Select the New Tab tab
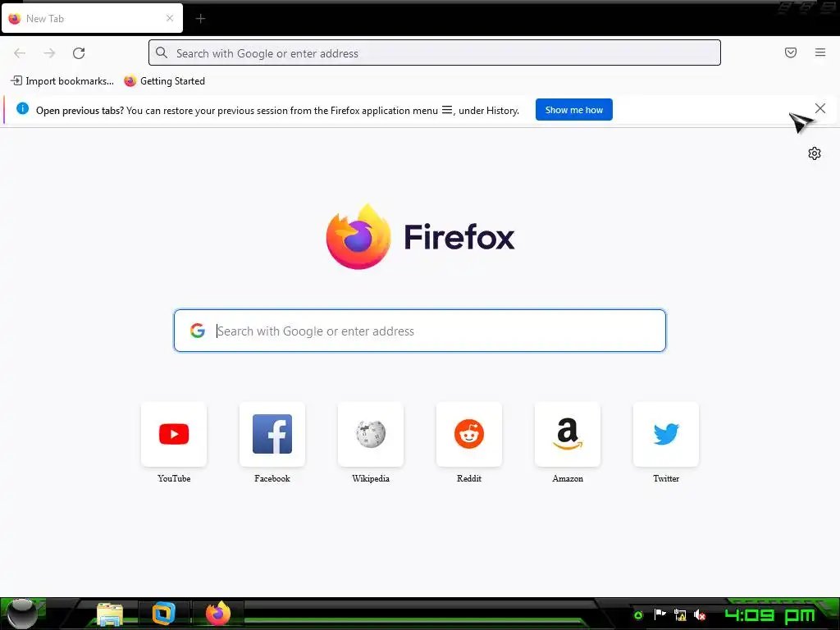The image size is (840, 630). (x=92, y=18)
